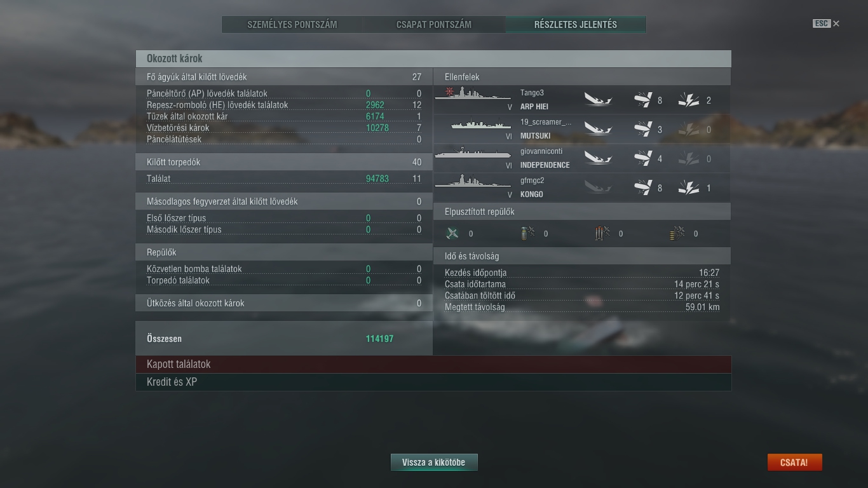Expand the Kredit és XP section
The width and height of the screenshot is (868, 488).
(x=433, y=382)
